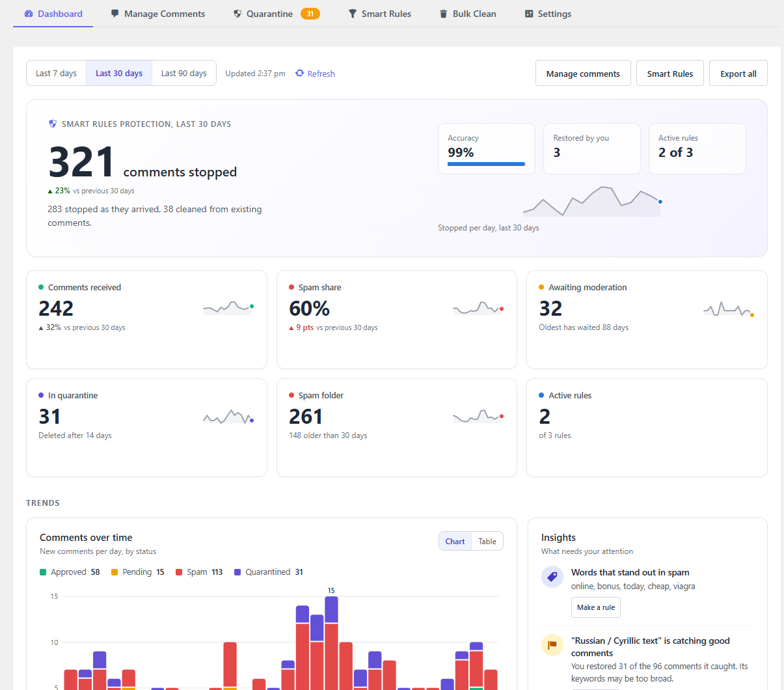Viewport: 784px width, 690px height.
Task: Open the Spam share 60% card
Action: coord(397,320)
